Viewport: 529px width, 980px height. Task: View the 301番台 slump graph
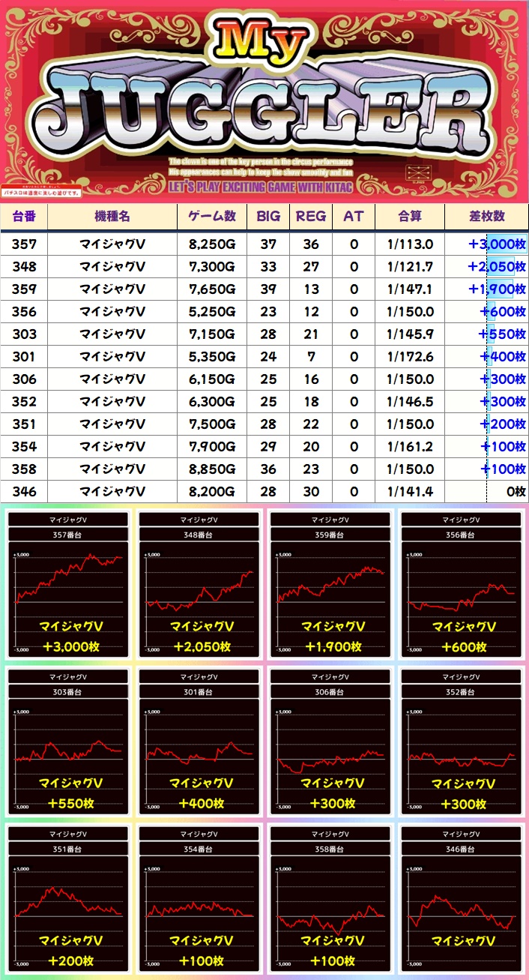coord(200,742)
